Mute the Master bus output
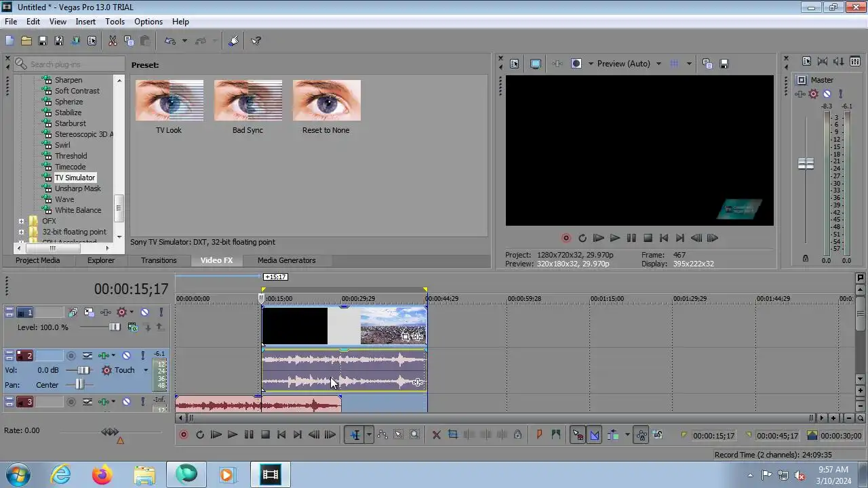The image size is (868, 488). (x=827, y=94)
